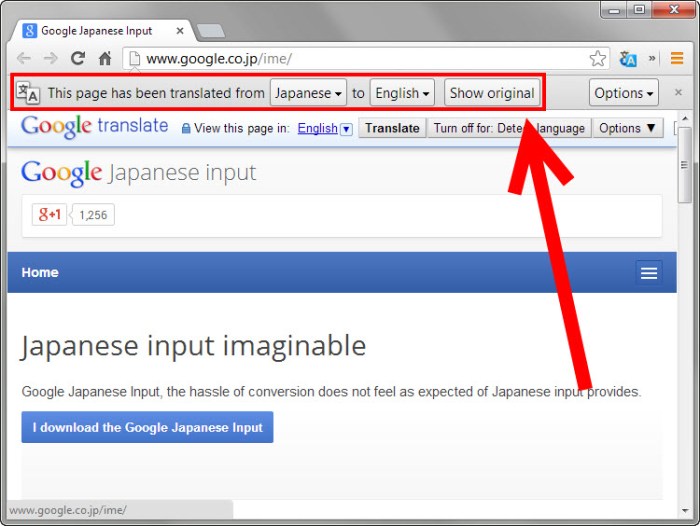Open the Chrome hamburger menu
This screenshot has height=526, width=700.
pos(677,59)
